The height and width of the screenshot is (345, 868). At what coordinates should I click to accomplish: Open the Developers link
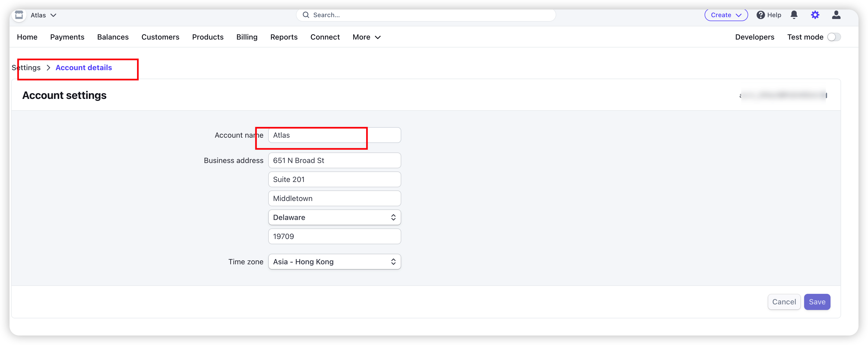click(x=754, y=37)
